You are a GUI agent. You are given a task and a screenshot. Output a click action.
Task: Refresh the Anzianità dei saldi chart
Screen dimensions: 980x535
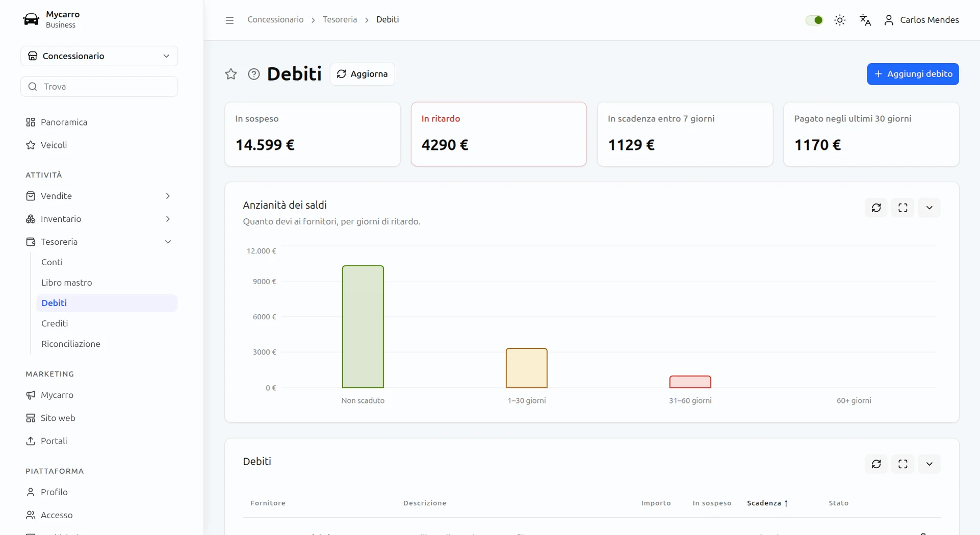(x=876, y=208)
